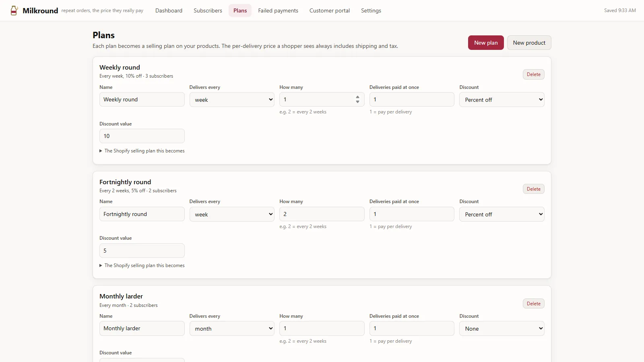Delete the Monthly larder plan
This screenshot has width=644, height=362.
[x=534, y=304]
